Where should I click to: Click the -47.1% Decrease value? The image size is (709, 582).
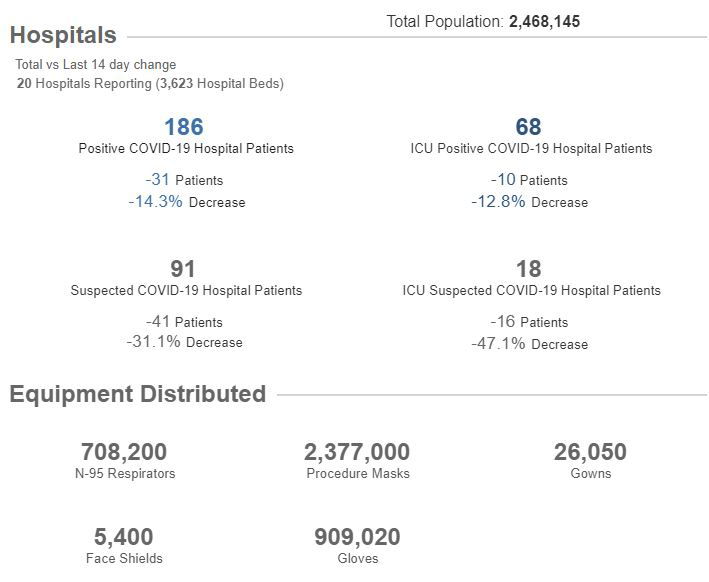click(529, 344)
